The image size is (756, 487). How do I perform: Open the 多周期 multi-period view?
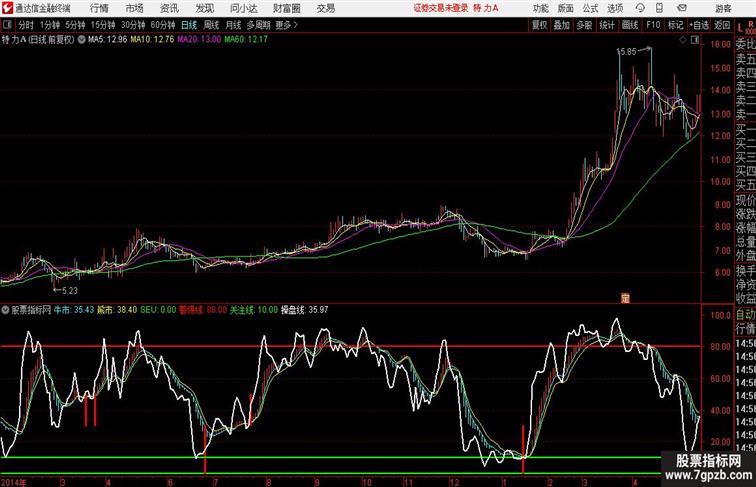pos(259,25)
